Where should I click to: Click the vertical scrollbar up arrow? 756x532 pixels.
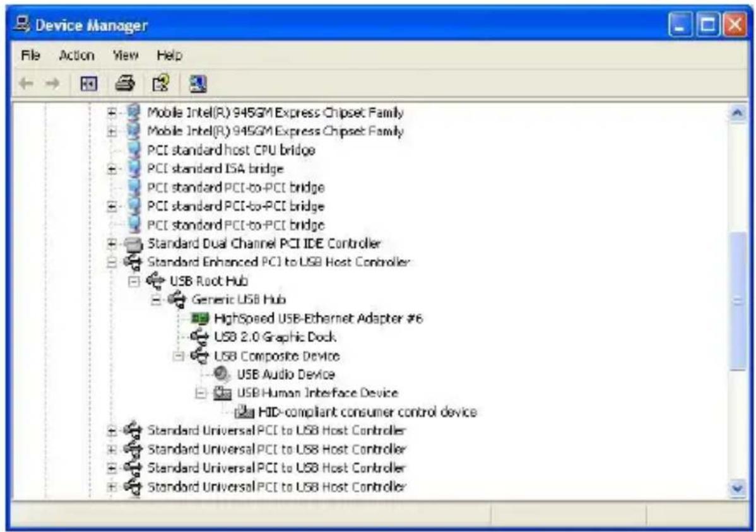(737, 114)
